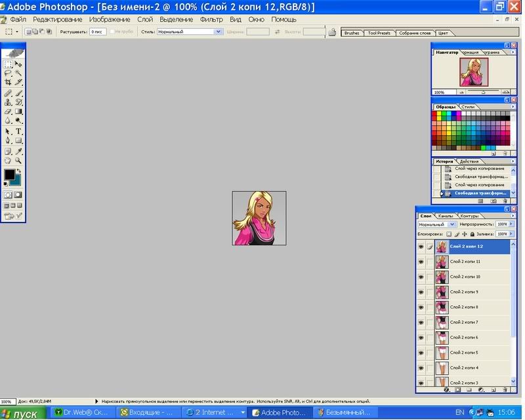
Task: Delete layer using Layers panel trash icon
Action: pos(505,390)
